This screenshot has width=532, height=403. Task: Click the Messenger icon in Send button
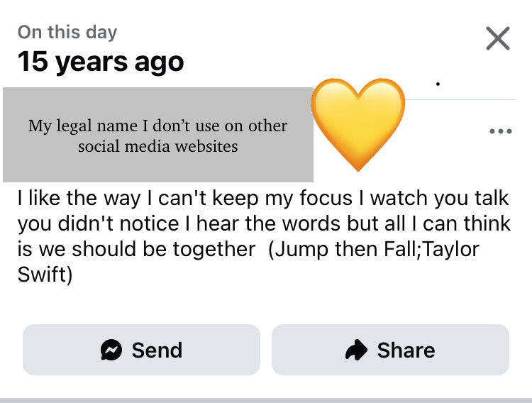point(111,350)
